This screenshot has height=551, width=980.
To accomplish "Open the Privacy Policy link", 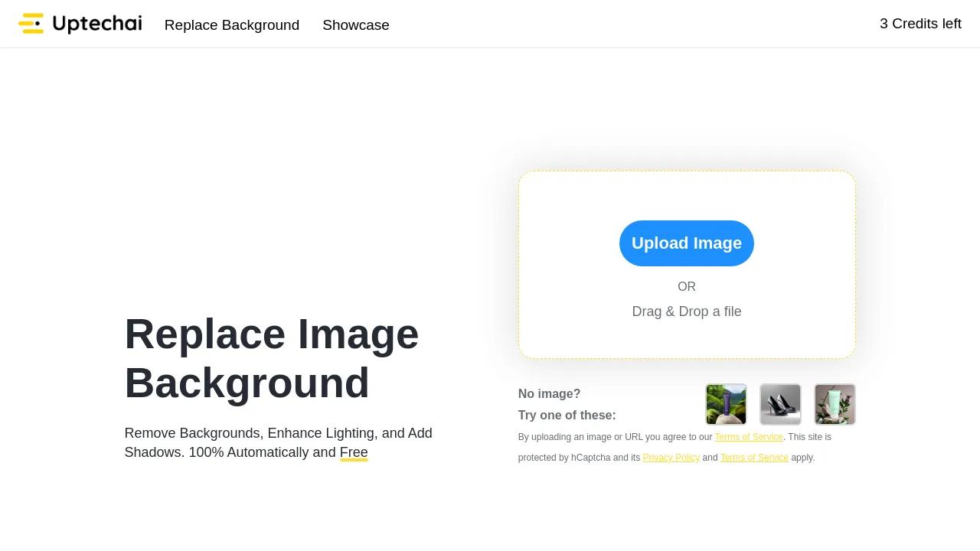I will tap(671, 458).
